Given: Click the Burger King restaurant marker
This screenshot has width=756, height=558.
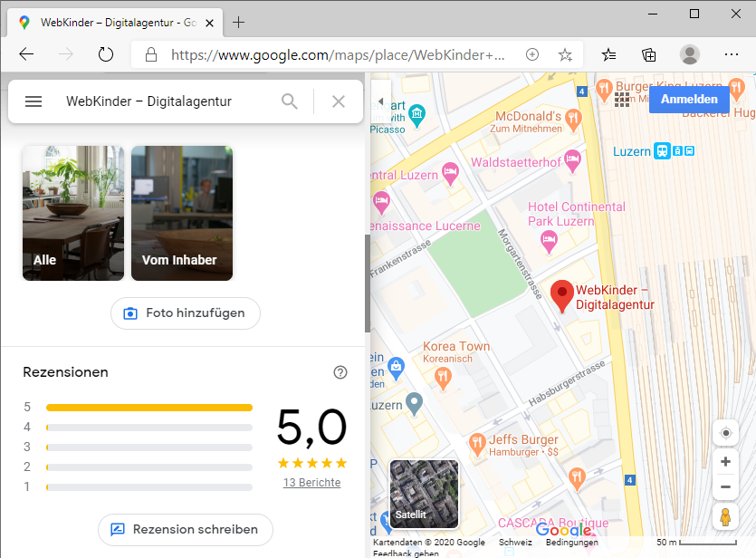Looking at the screenshot, I should [x=604, y=91].
